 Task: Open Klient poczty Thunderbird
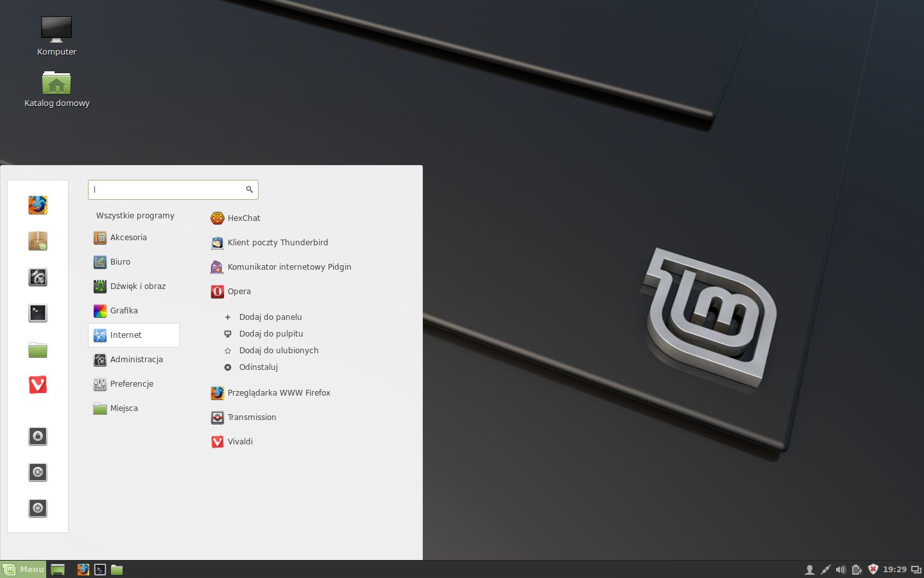pos(269,243)
